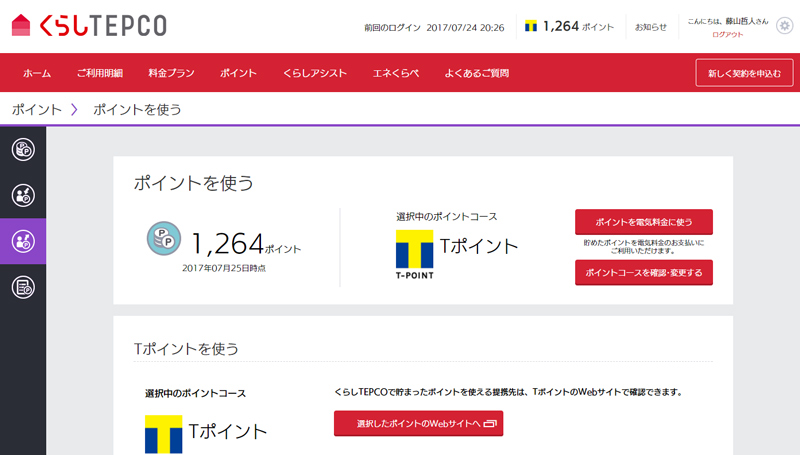The height and width of the screenshot is (455, 800).
Task: Click 選択したポイントのWebサイトへ button
Action: [x=418, y=423]
